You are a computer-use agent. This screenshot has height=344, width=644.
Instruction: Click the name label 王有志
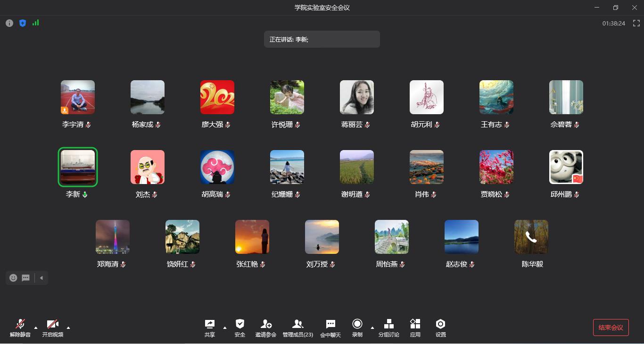pos(491,125)
